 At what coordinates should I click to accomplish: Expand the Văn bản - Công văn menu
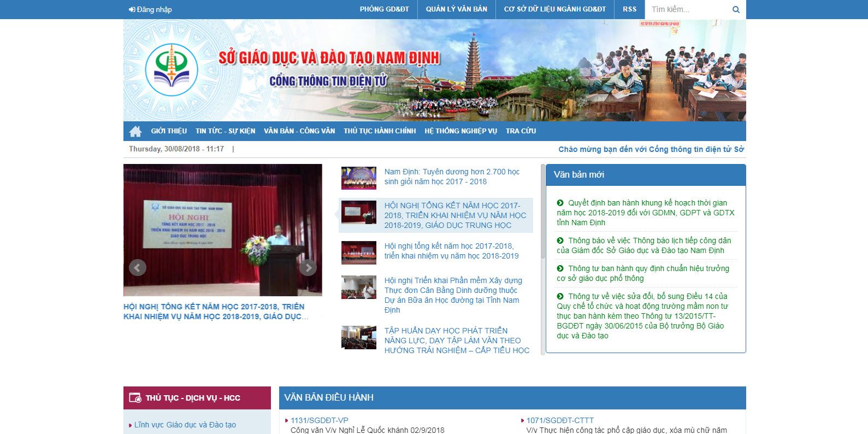click(299, 131)
